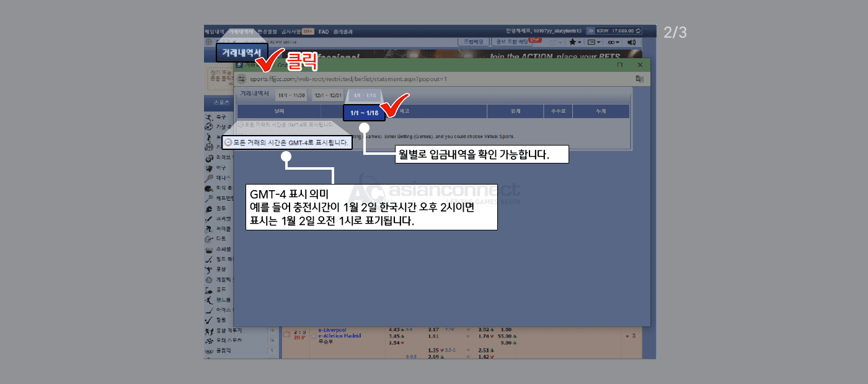Expand the odds format .00 dropdown
868x384 pixels.
(613, 42)
